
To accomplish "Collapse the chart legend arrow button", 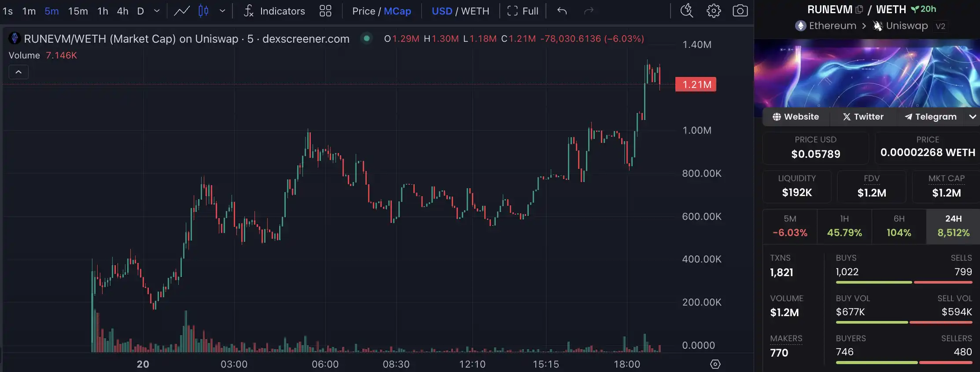I will click(18, 72).
